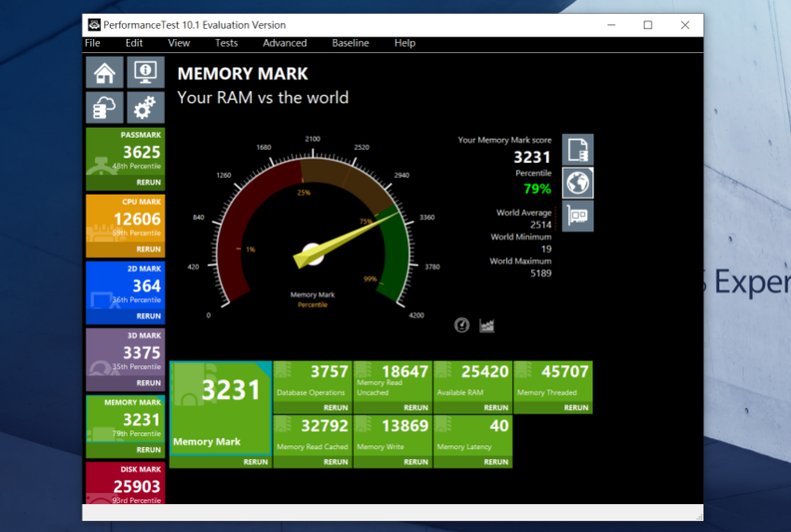Open the View menu
Image resolution: width=791 pixels, height=532 pixels.
pos(179,43)
